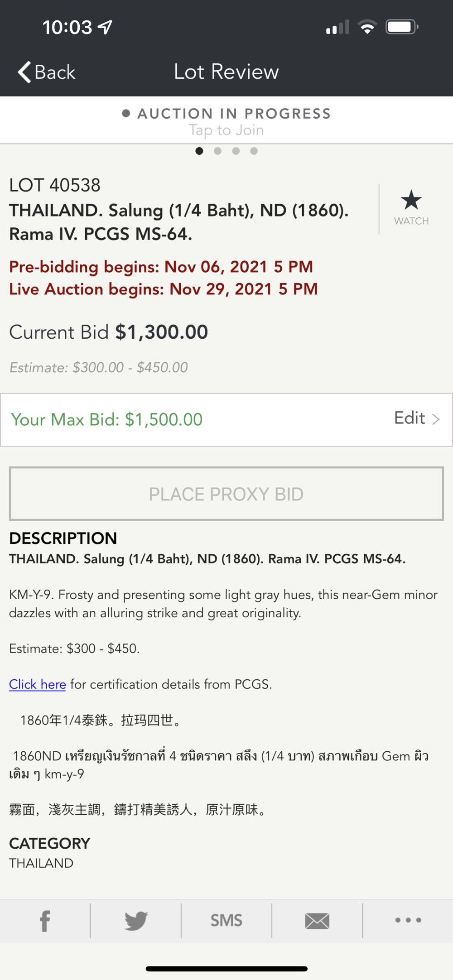Toggle the Watch star for this lot

click(411, 201)
